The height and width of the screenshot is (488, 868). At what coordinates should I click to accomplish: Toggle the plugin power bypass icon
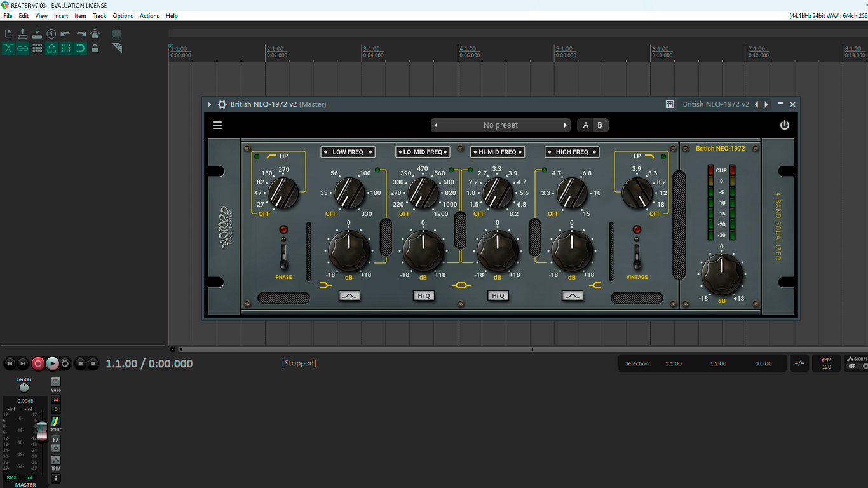tap(785, 125)
